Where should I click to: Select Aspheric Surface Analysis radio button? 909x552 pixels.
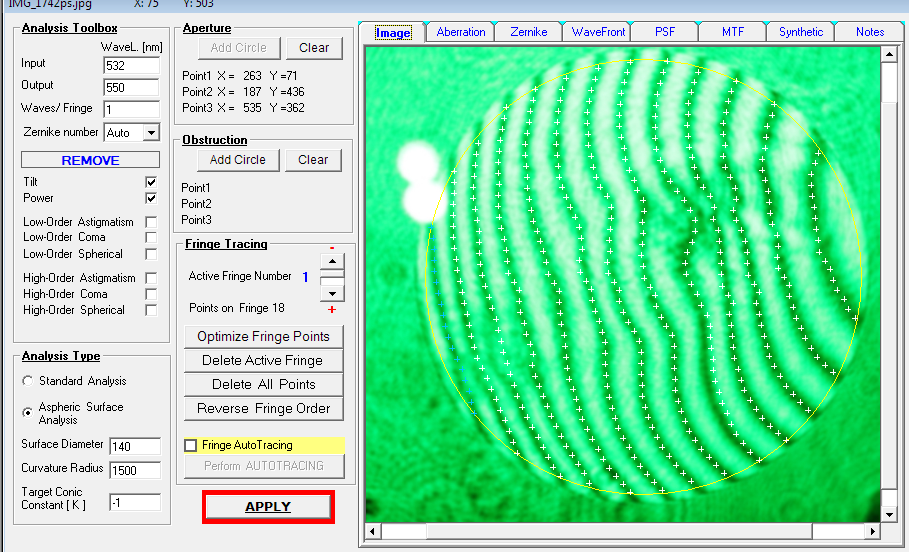click(27, 412)
